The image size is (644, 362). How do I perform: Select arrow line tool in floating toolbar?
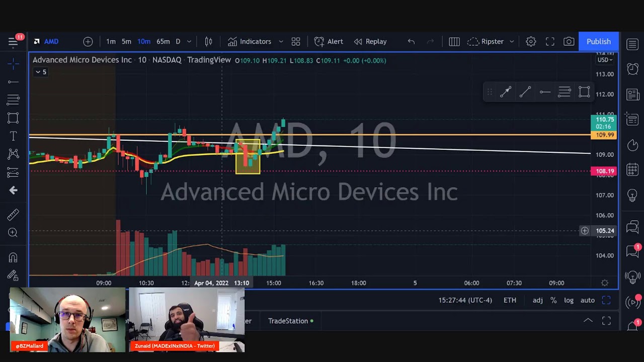coord(506,92)
